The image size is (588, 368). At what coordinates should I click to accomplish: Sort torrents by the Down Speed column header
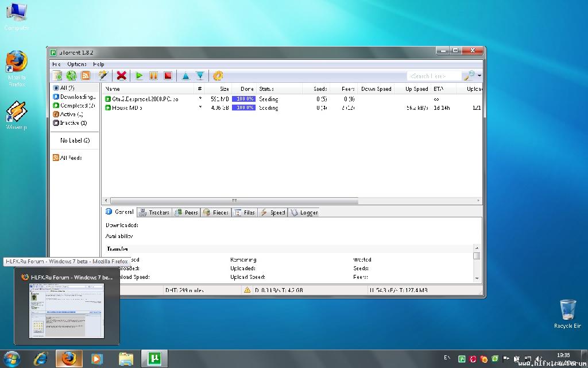pos(376,89)
